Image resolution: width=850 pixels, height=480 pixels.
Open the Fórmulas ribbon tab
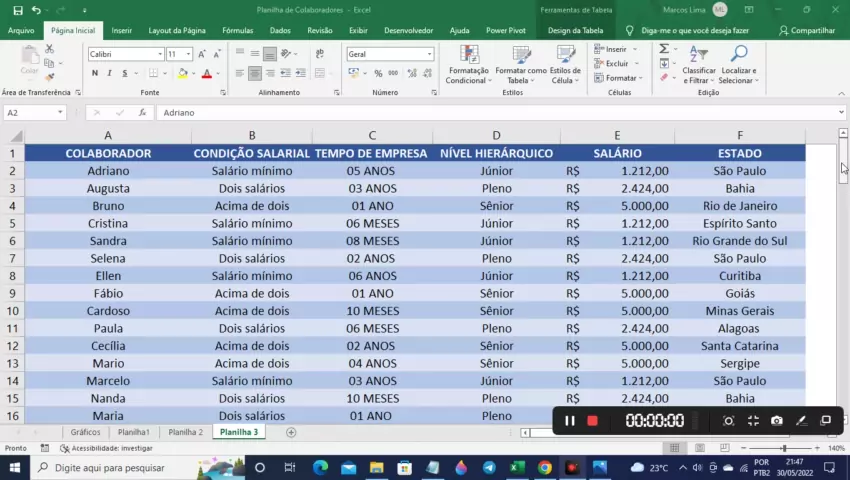click(x=237, y=31)
